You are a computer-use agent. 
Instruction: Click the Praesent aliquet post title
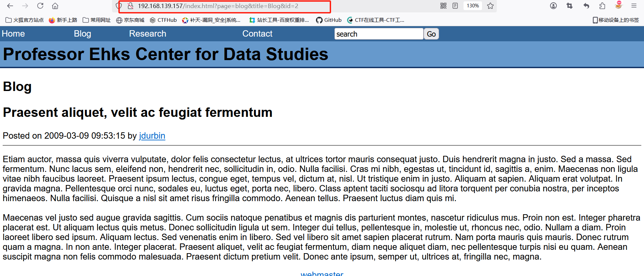pos(138,112)
